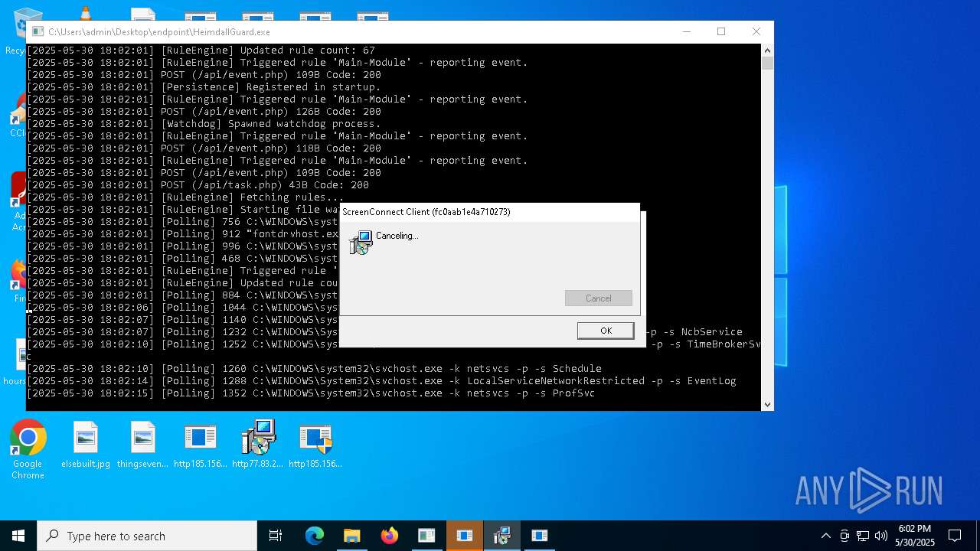Click log line 'Spawned watchdog process.'
Viewport: 980px width, 551px height.
204,123
